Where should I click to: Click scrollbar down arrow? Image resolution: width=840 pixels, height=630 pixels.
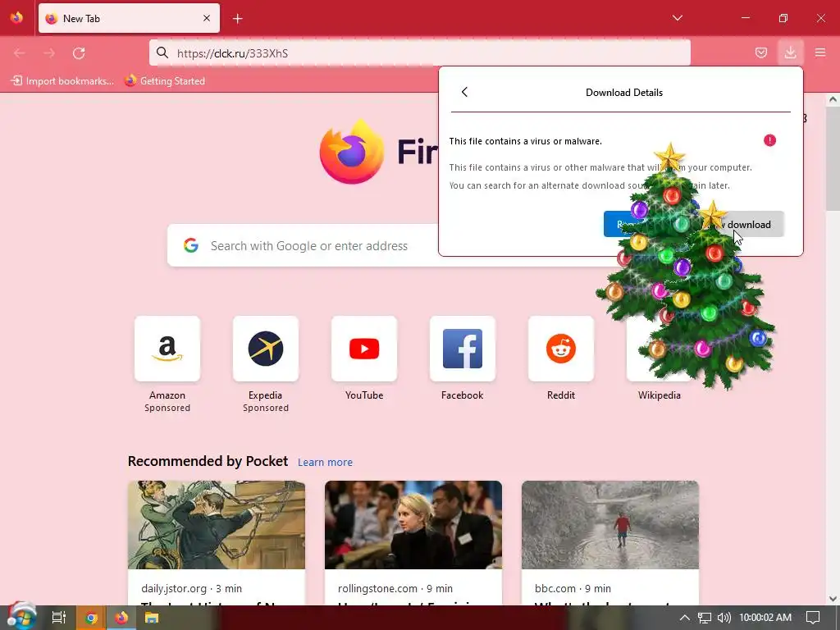pyautogui.click(x=833, y=598)
